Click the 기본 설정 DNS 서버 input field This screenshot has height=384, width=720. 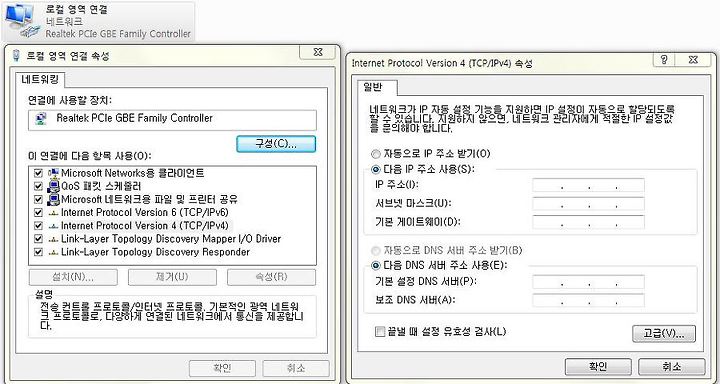pyautogui.click(x=589, y=282)
